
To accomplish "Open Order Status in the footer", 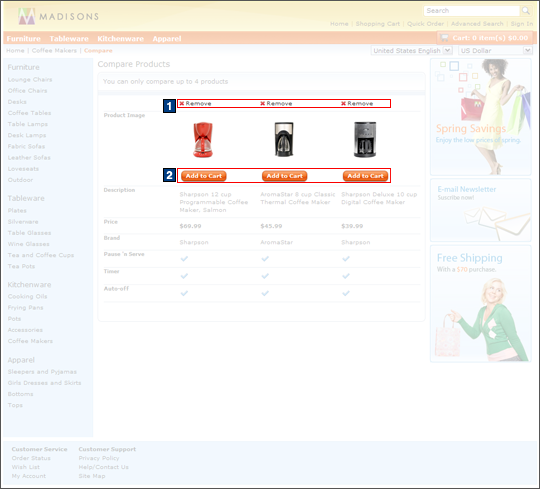I will pyautogui.click(x=31, y=458).
